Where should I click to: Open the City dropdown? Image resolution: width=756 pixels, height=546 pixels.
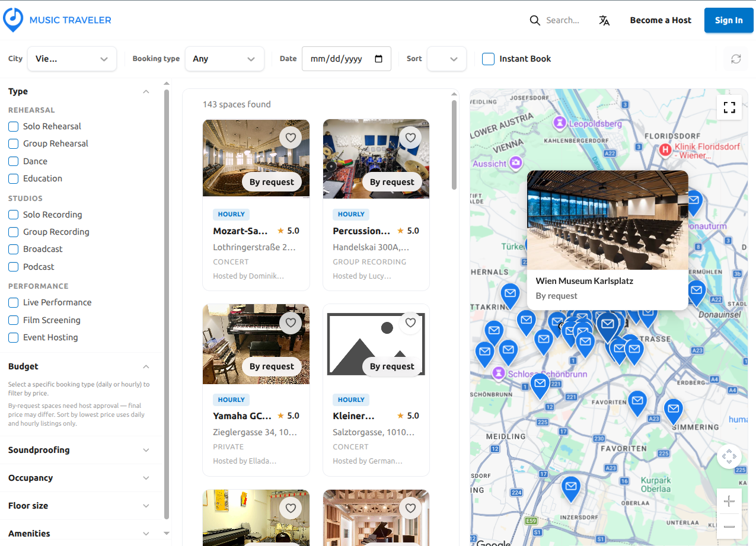coord(72,59)
